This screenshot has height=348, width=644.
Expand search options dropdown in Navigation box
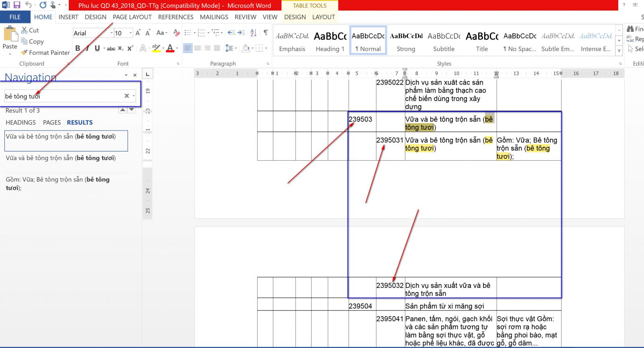pyautogui.click(x=134, y=96)
